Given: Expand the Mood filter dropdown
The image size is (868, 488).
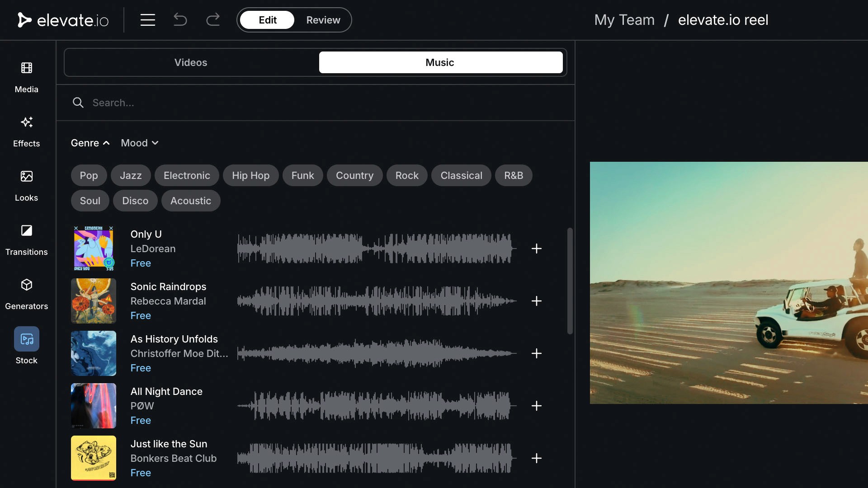Looking at the screenshot, I should 139,143.
